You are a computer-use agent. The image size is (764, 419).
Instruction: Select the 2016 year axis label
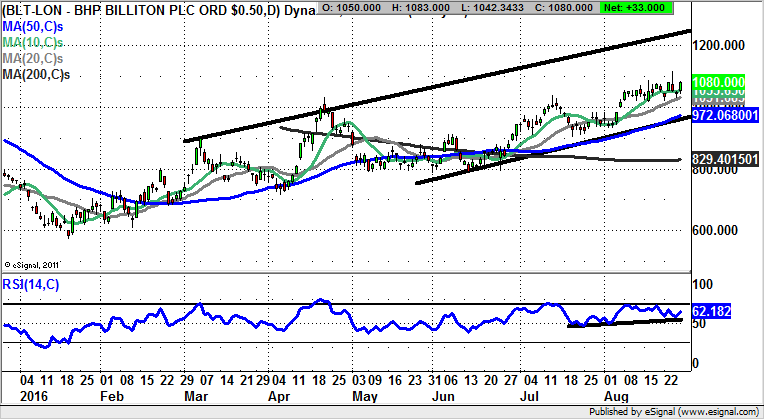20,396
